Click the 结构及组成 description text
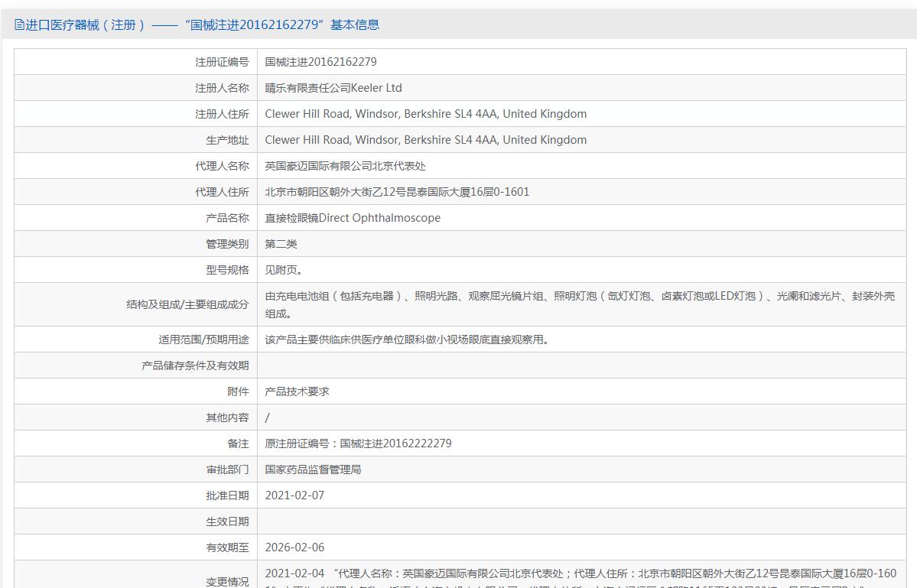Image resolution: width=917 pixels, height=588 pixels. 580,304
